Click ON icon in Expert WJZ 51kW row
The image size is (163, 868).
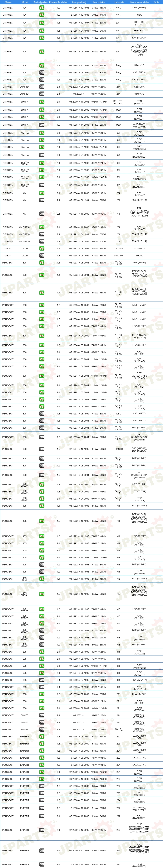pyautogui.click(x=42, y=808)
